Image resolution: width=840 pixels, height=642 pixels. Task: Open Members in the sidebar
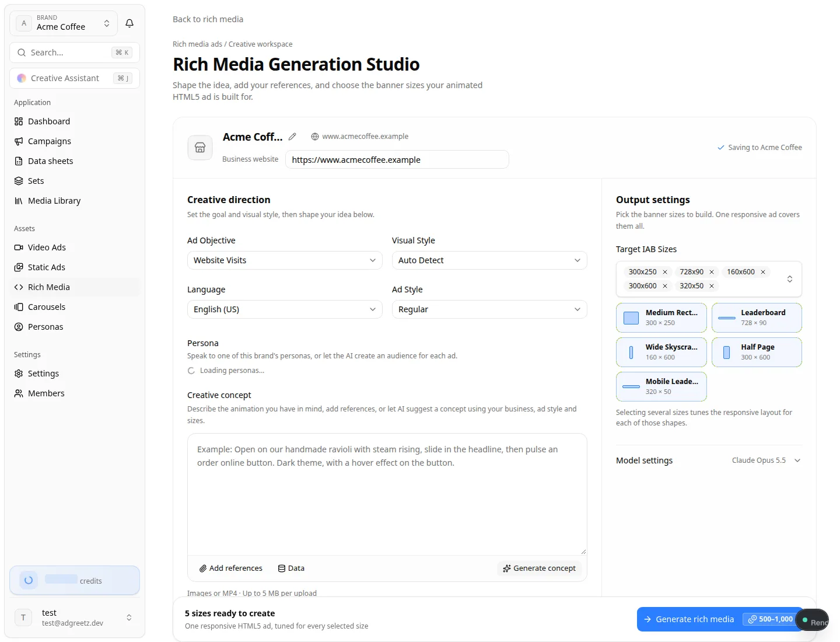click(x=75, y=393)
